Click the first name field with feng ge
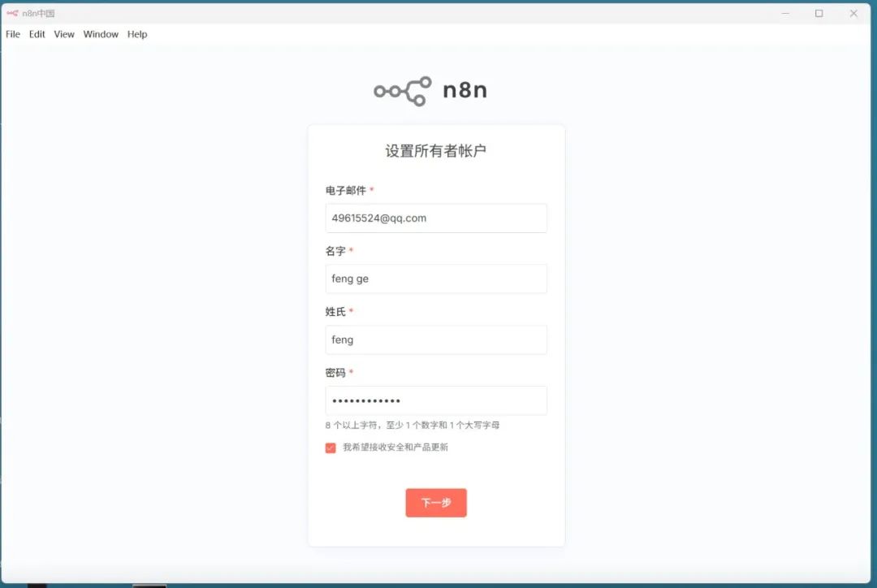The height and width of the screenshot is (588, 877). tap(436, 279)
